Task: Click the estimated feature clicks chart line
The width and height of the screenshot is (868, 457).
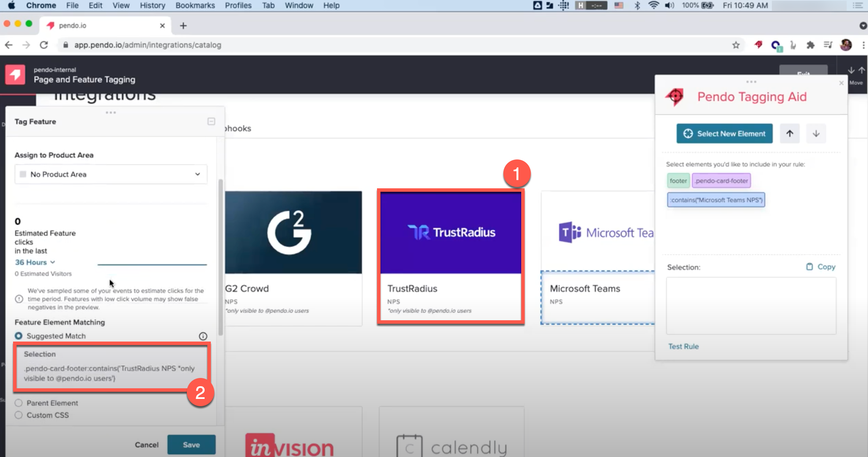Action: coord(152,265)
